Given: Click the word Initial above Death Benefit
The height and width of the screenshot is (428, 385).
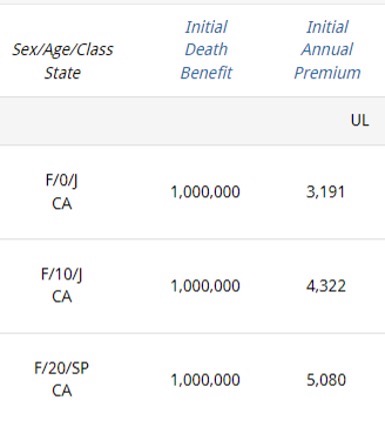Looking at the screenshot, I should [x=206, y=27].
